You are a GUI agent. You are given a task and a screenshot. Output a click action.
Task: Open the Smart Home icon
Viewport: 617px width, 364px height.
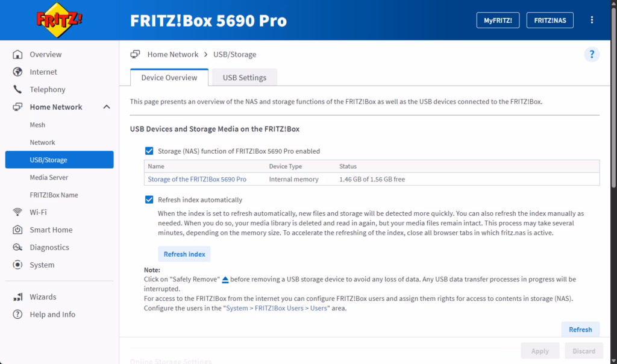[17, 230]
